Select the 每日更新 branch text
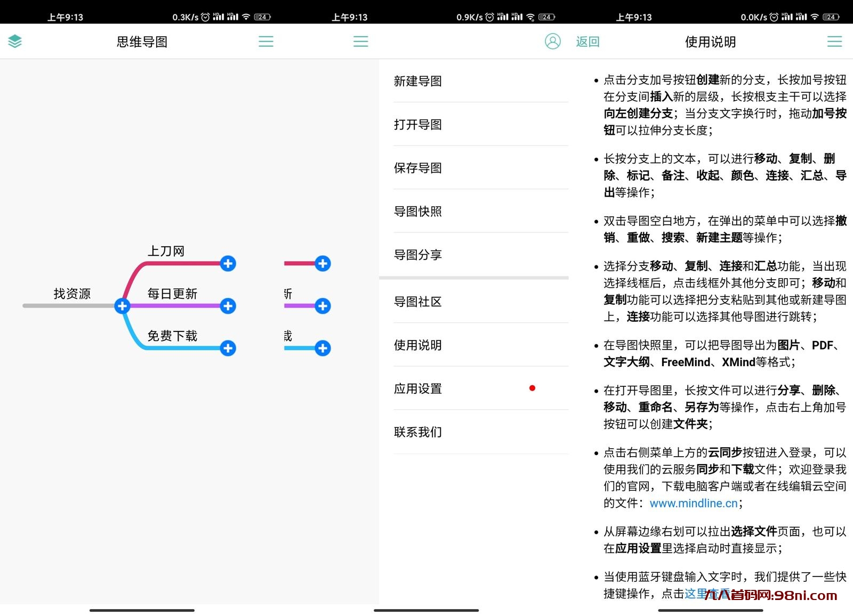853x616 pixels. pos(172,294)
